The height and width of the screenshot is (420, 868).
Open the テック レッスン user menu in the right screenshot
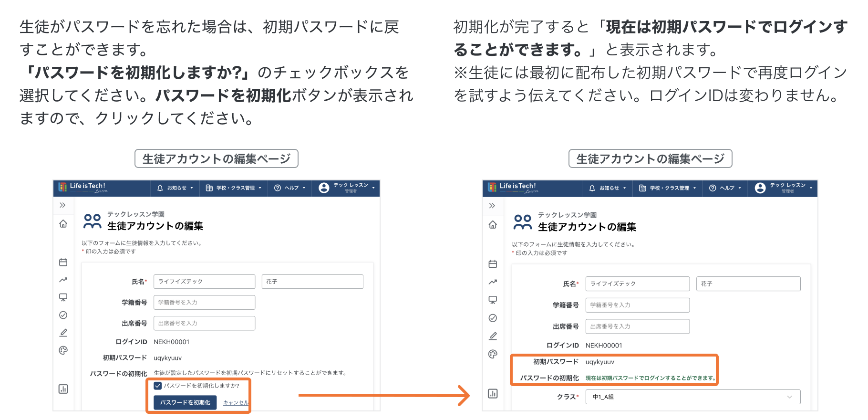(784, 188)
